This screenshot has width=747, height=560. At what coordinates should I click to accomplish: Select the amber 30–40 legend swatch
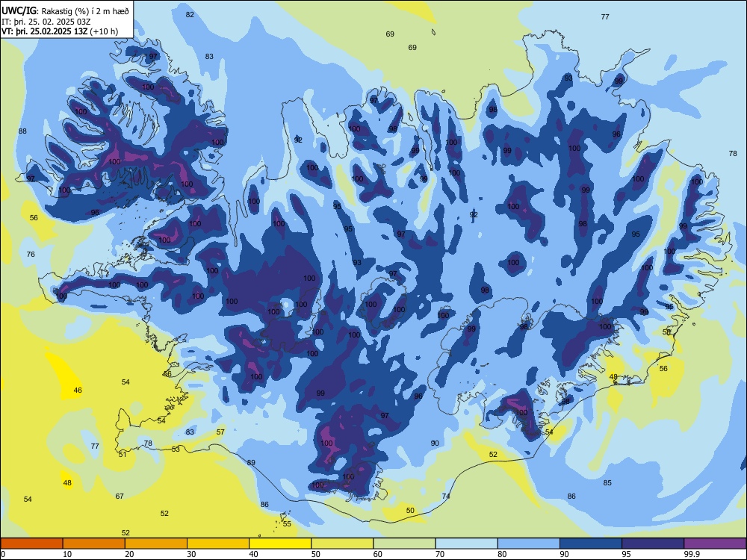pos(218,544)
